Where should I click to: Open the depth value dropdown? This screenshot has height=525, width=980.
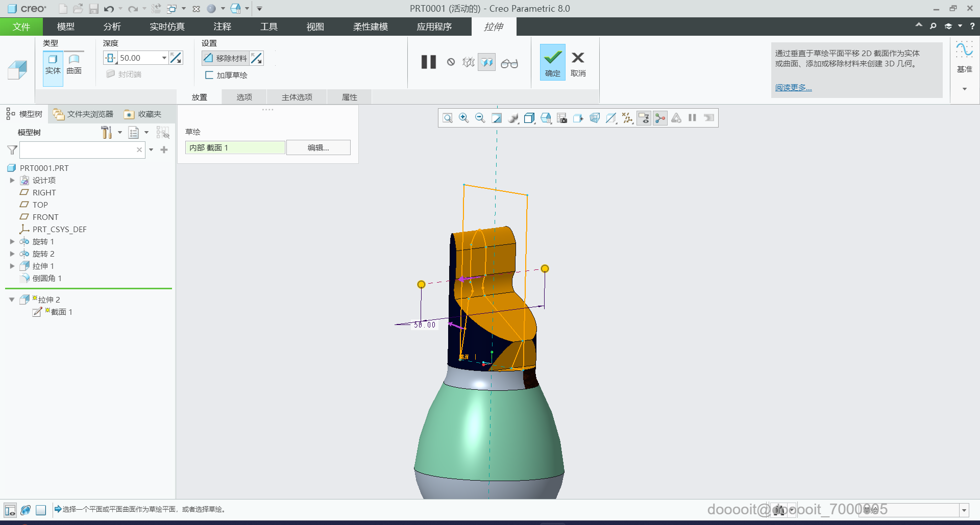point(164,58)
